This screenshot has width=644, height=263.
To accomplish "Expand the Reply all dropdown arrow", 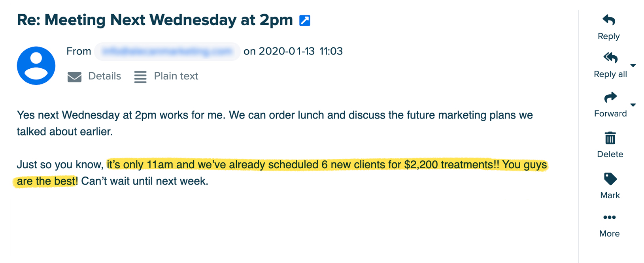I will pos(633,66).
